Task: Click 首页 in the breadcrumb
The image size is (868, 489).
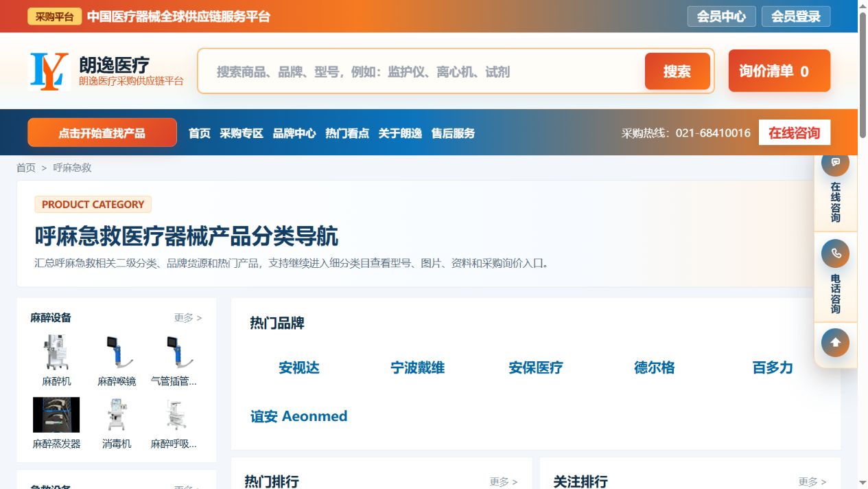Action: click(26, 168)
